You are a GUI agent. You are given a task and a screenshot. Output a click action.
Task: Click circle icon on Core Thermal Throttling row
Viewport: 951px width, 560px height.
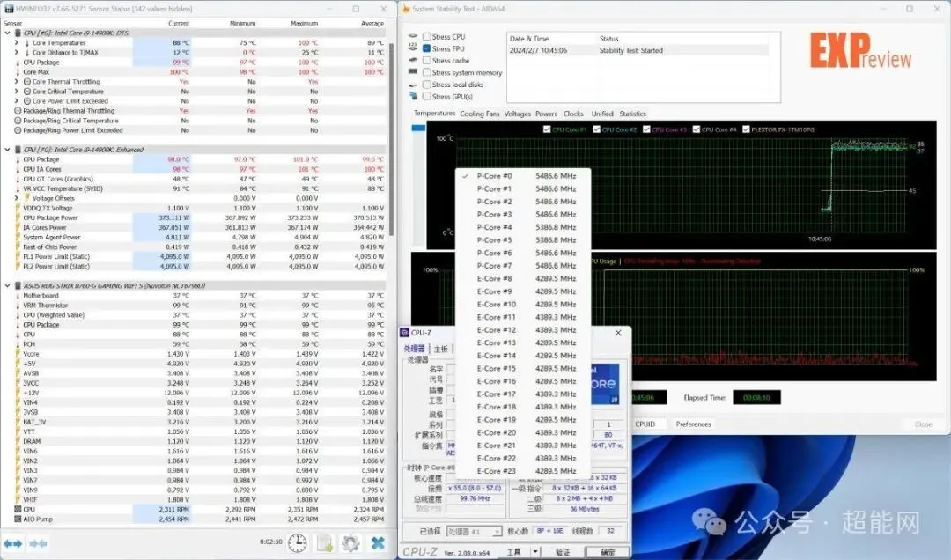pos(26,81)
